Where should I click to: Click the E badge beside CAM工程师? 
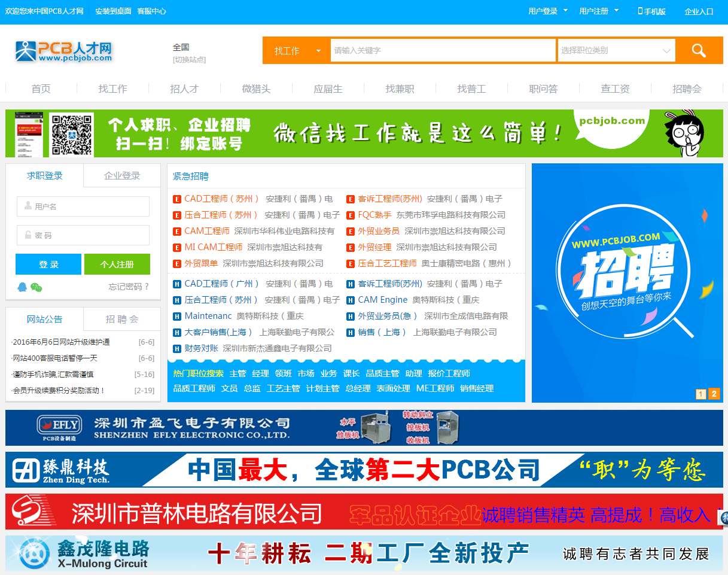click(x=177, y=232)
